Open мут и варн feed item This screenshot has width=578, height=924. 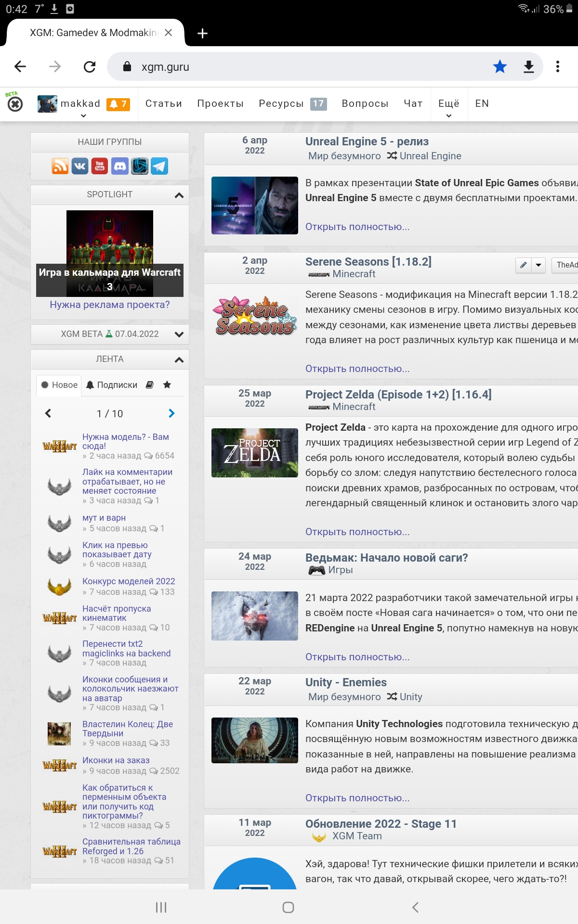[x=104, y=518]
